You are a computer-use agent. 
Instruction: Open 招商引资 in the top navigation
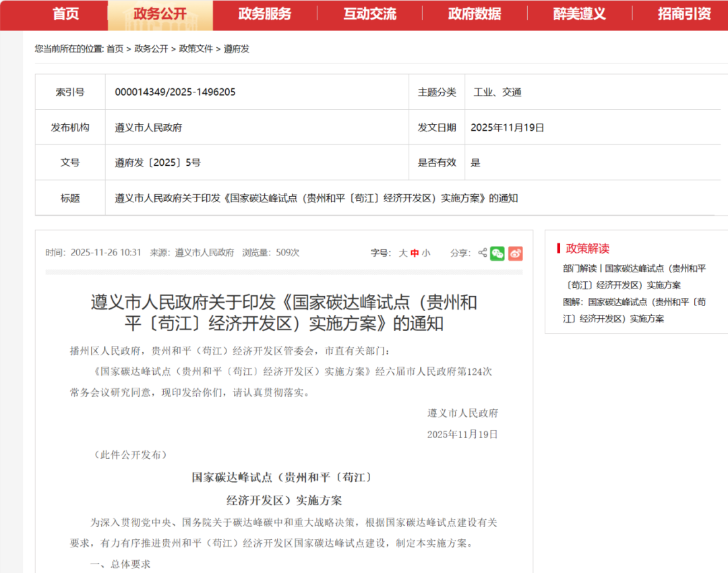(x=684, y=13)
